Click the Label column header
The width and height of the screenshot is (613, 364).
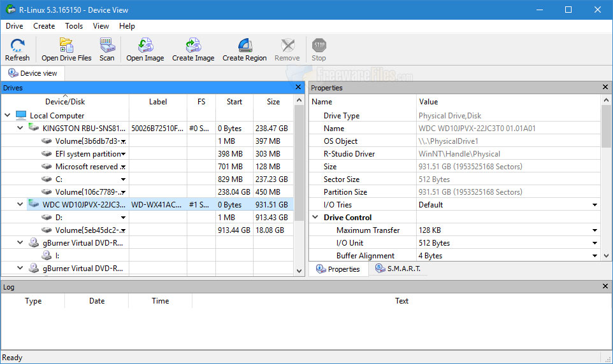pyautogui.click(x=158, y=102)
